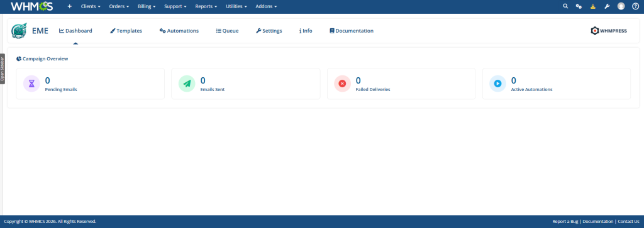Viewport: 644px width, 228px height.
Task: Switch to the Settings tab
Action: (x=269, y=31)
